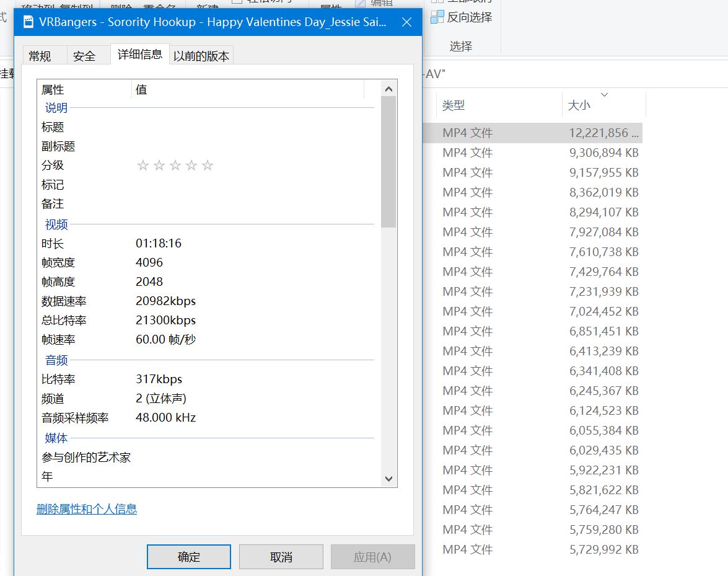Select the audio 比特率 value 317kbps
The image size is (728, 576).
pyautogui.click(x=159, y=379)
